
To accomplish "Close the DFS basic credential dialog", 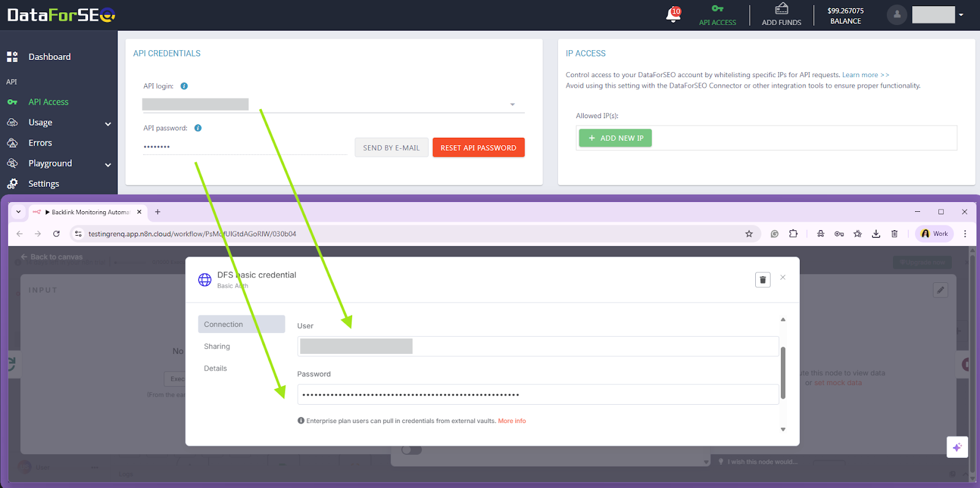I will coord(783,277).
